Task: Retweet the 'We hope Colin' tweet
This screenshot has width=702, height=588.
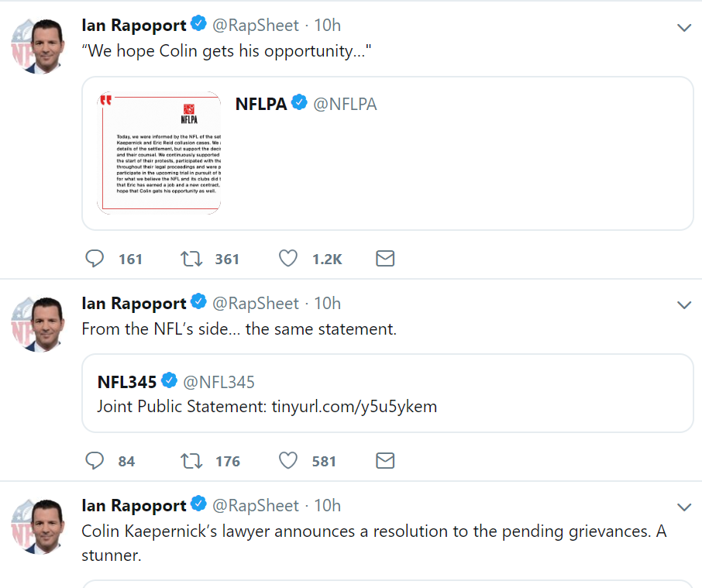Action: pyautogui.click(x=191, y=259)
